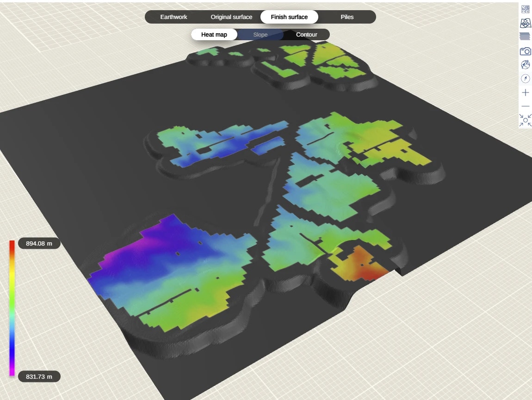Open the terrain parcels map icon
Screen dimensions: 532x400
pos(525,23)
